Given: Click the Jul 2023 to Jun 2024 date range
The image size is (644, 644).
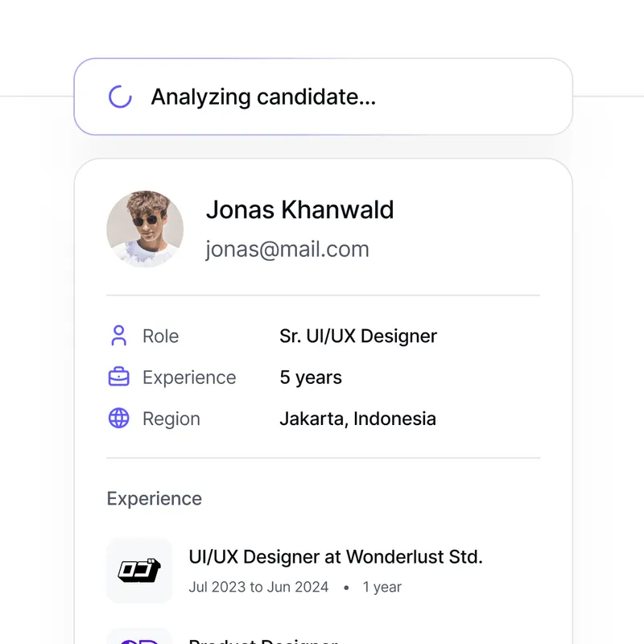Looking at the screenshot, I should [x=258, y=587].
